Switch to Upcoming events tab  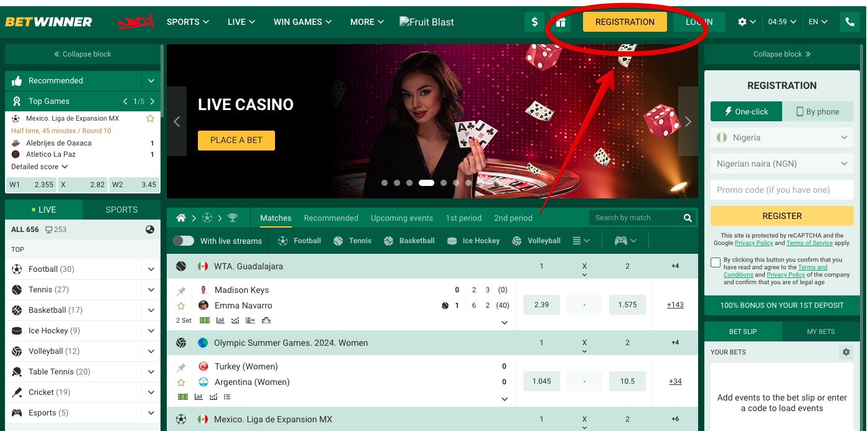(x=402, y=218)
